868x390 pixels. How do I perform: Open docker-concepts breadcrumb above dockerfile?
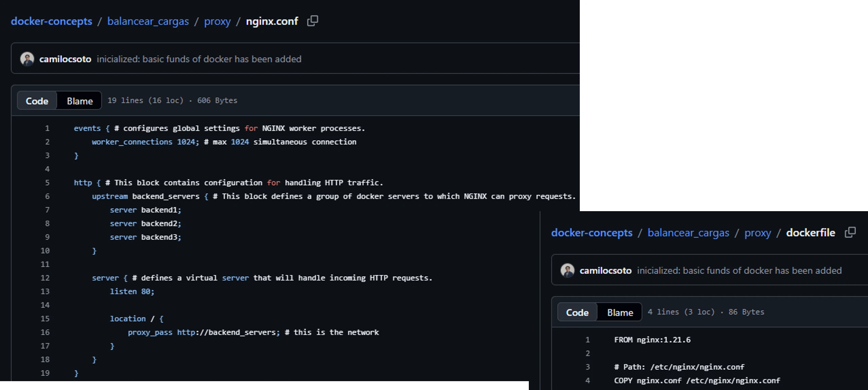coord(592,233)
